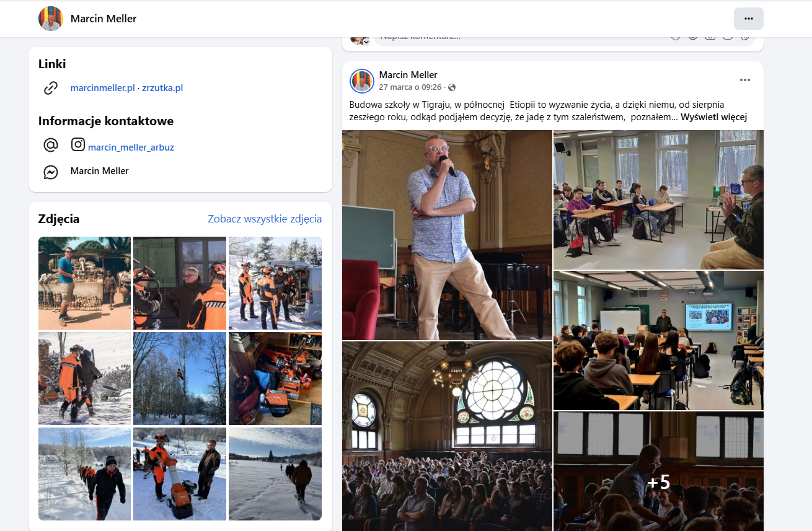
Task: Expand post text with Wyświetl więcej
Action: [x=713, y=117]
